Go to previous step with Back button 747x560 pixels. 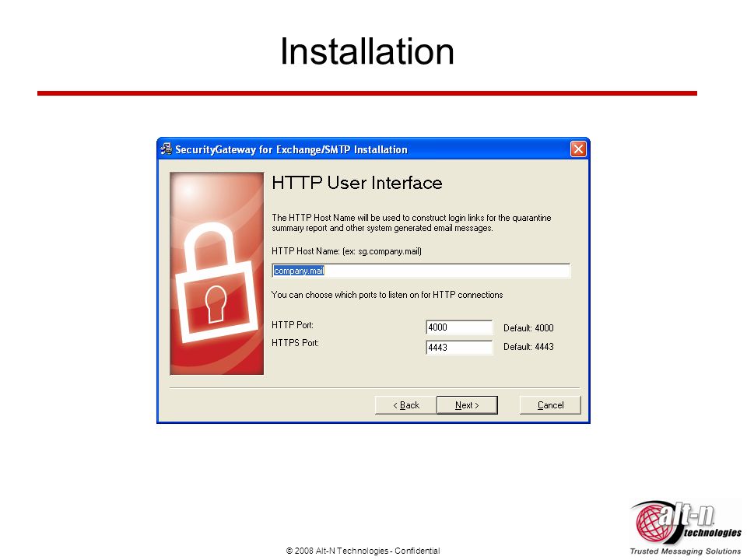[x=406, y=405]
